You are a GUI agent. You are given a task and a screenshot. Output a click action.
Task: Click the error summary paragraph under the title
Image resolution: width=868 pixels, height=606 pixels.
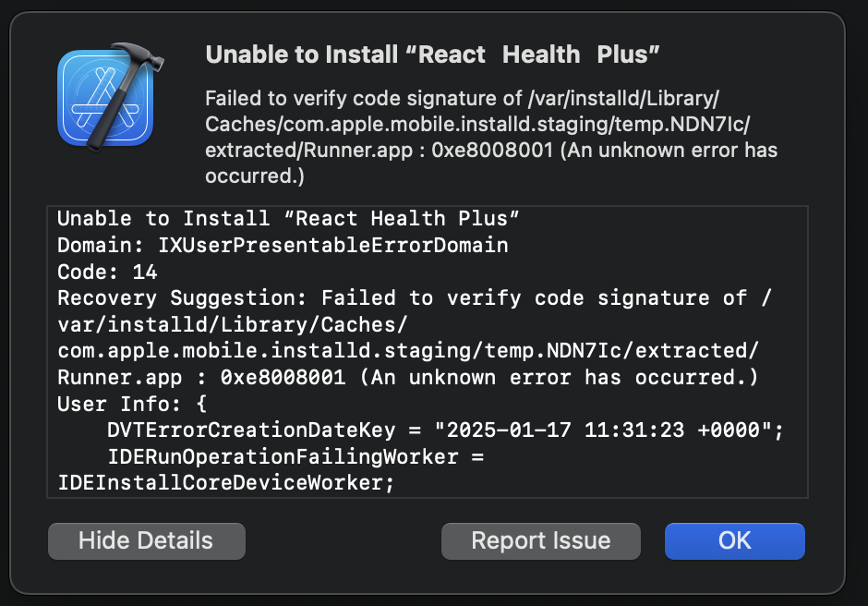491,137
